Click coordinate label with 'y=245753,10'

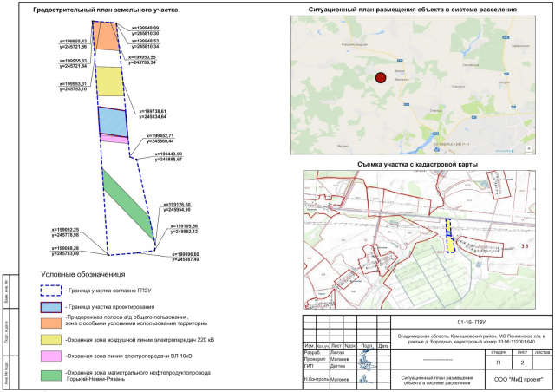pyautogui.click(x=73, y=89)
